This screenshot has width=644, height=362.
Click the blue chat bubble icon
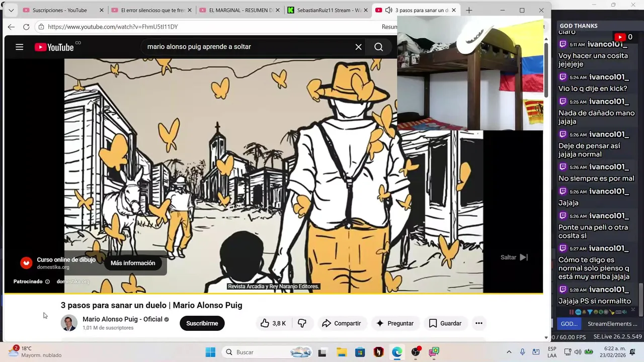578,312
